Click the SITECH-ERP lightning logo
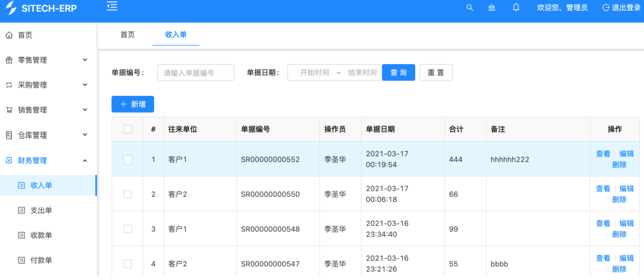644x280 pixels. [x=11, y=8]
